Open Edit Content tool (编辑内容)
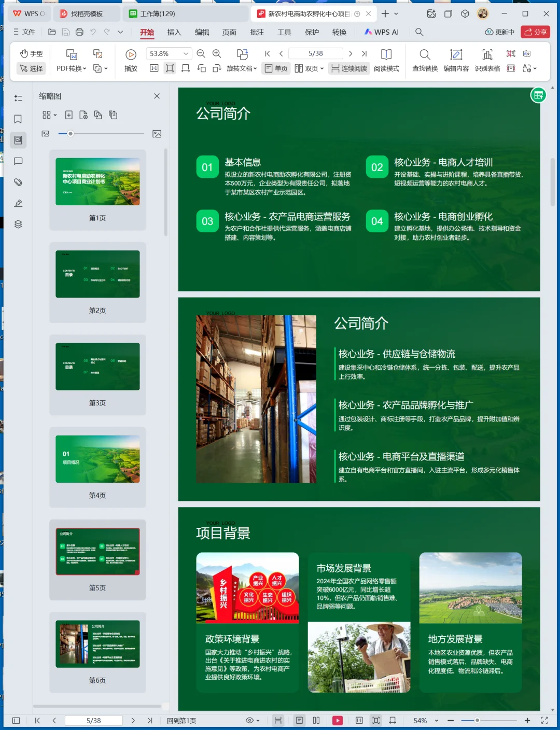 [456, 60]
